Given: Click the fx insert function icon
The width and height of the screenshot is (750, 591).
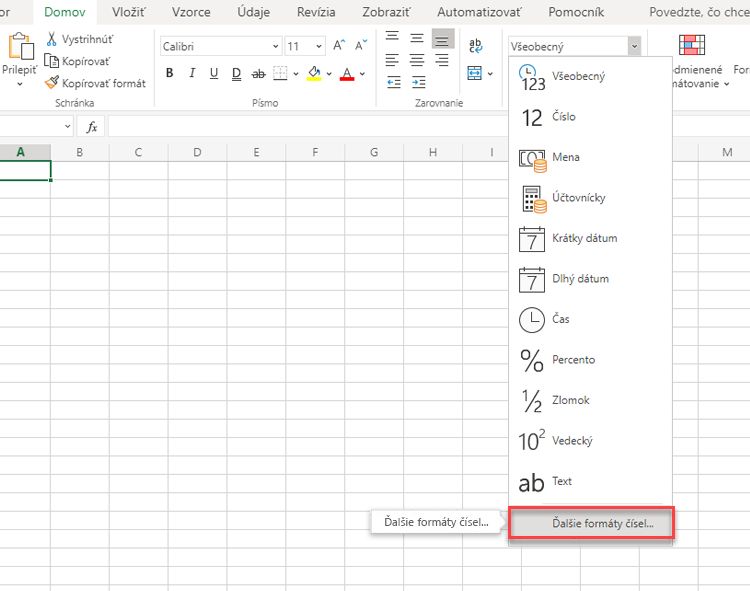Looking at the screenshot, I should click(x=91, y=127).
